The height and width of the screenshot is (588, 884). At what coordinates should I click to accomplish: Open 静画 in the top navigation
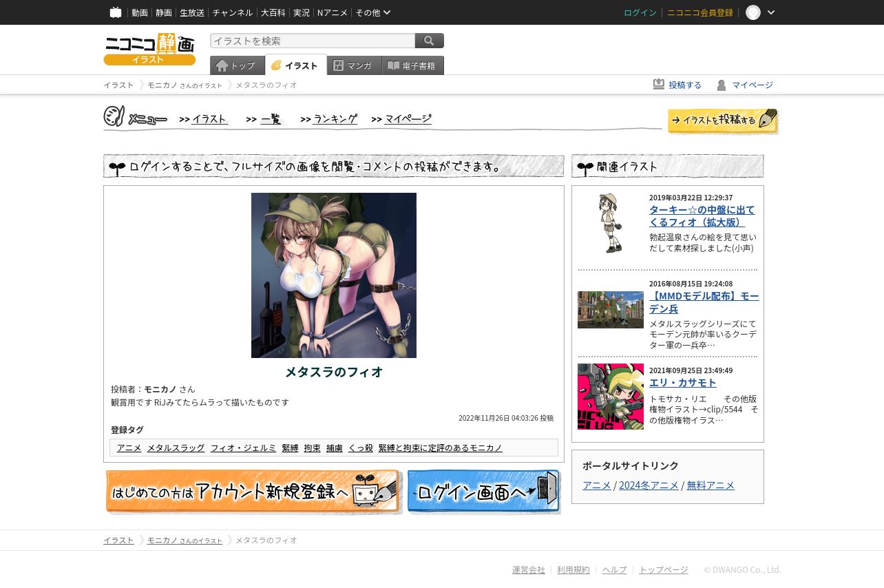click(x=164, y=12)
